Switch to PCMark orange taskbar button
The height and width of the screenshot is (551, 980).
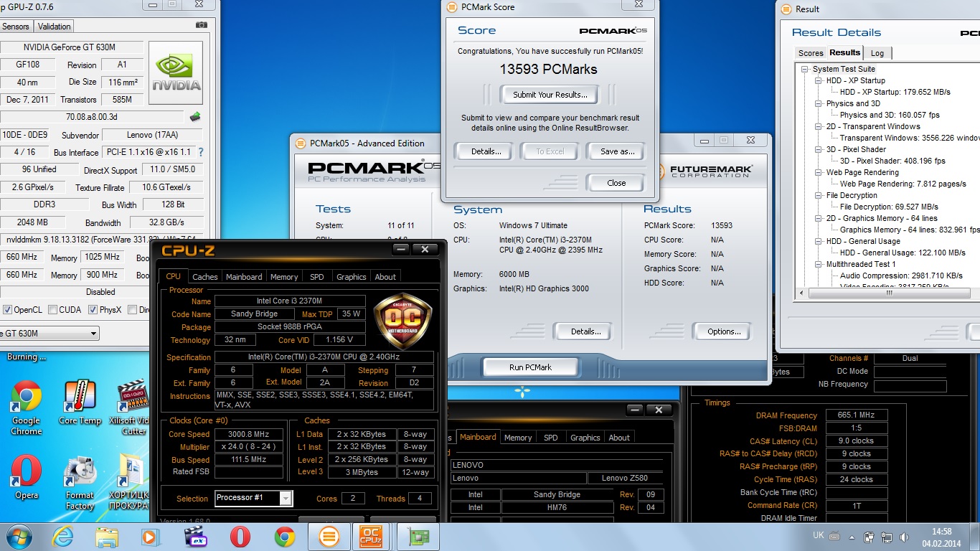pyautogui.click(x=329, y=537)
